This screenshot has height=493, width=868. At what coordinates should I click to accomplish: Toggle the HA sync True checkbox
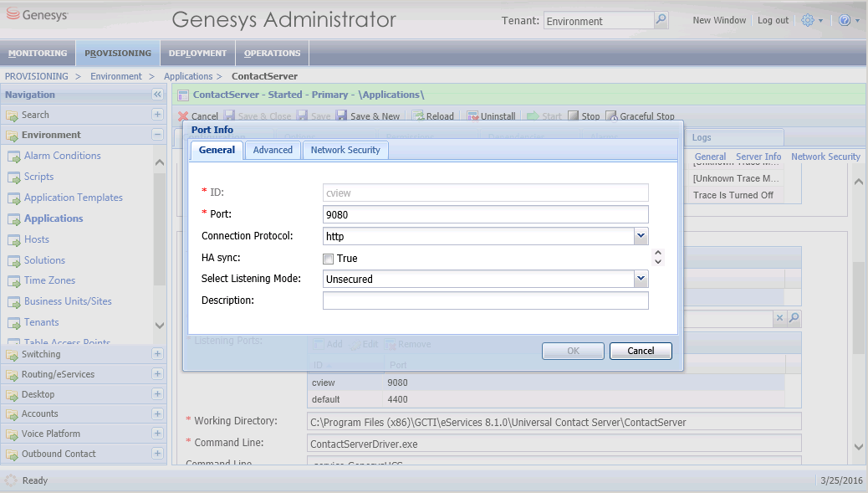pos(329,259)
